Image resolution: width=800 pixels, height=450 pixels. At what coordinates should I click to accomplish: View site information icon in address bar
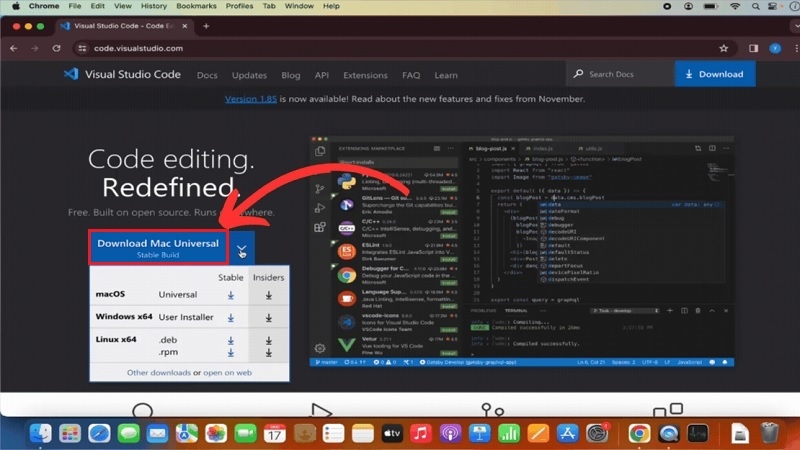click(82, 48)
